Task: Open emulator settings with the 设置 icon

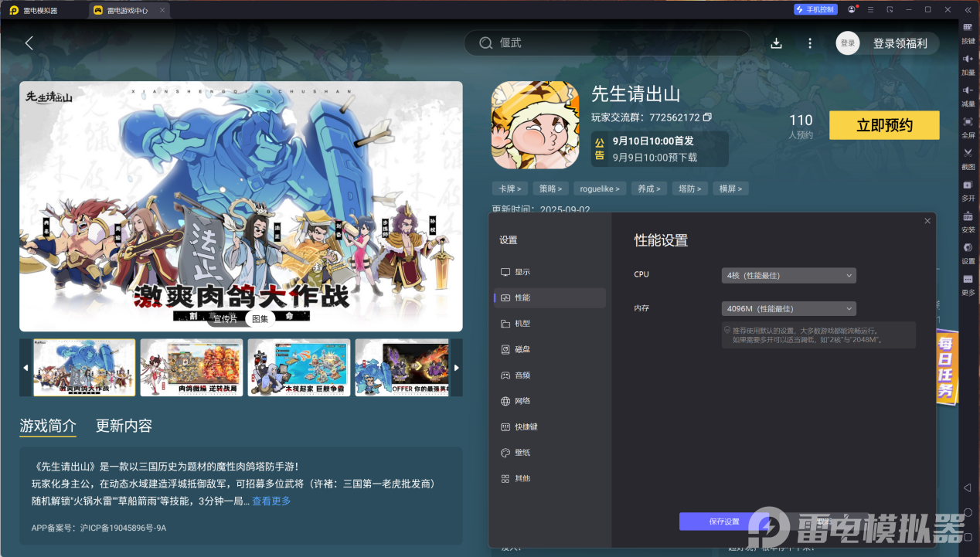Action: click(x=968, y=253)
